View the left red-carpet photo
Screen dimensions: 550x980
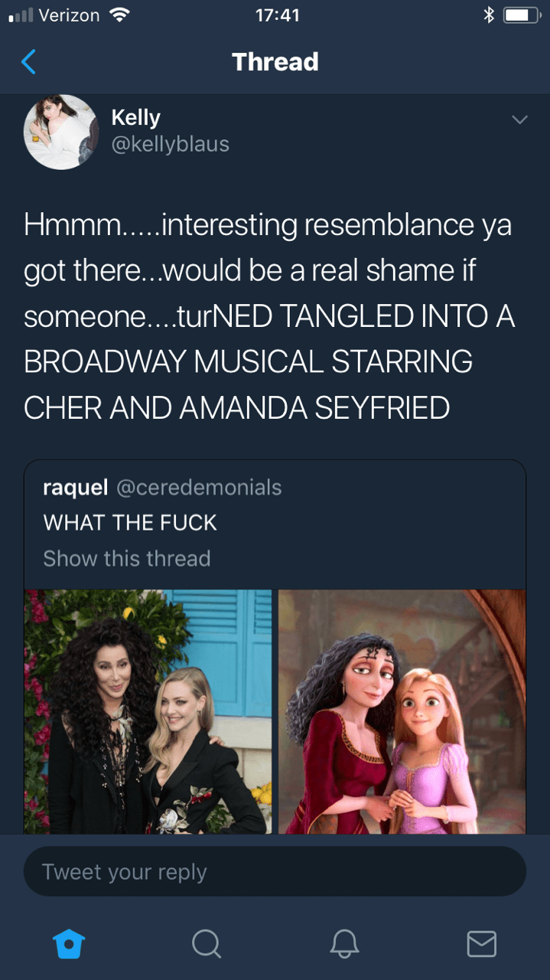(148, 711)
